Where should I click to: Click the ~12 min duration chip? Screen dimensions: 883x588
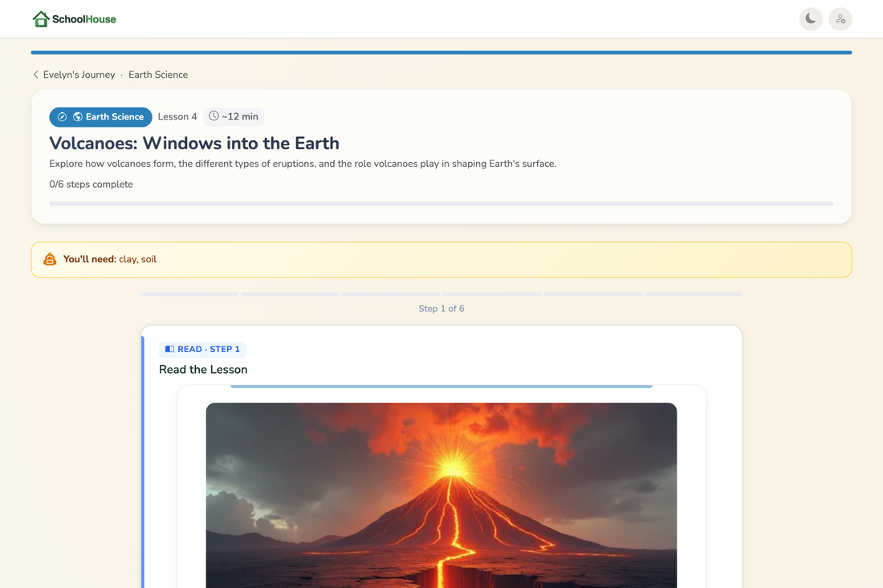click(233, 116)
